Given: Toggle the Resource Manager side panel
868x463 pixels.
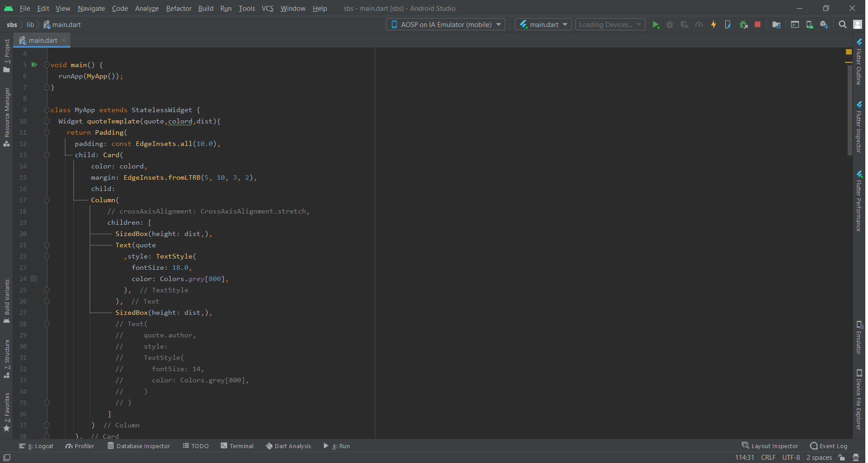Looking at the screenshot, I should pyautogui.click(x=7, y=117).
